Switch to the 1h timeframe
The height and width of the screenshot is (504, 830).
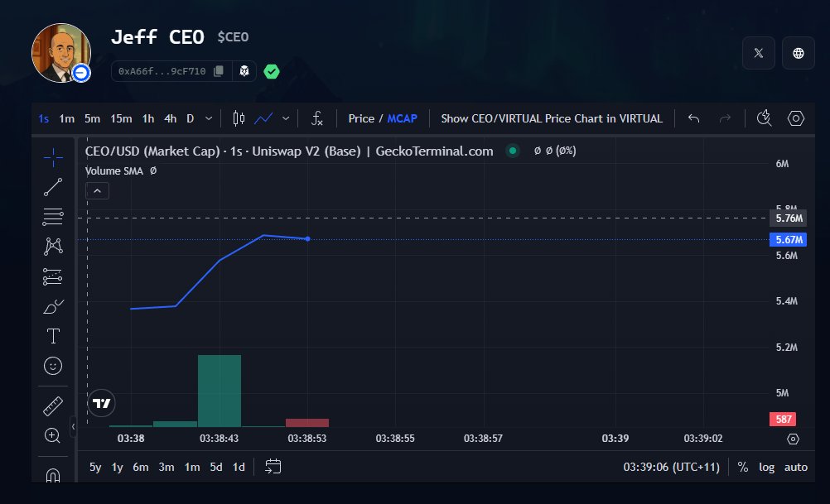(148, 118)
